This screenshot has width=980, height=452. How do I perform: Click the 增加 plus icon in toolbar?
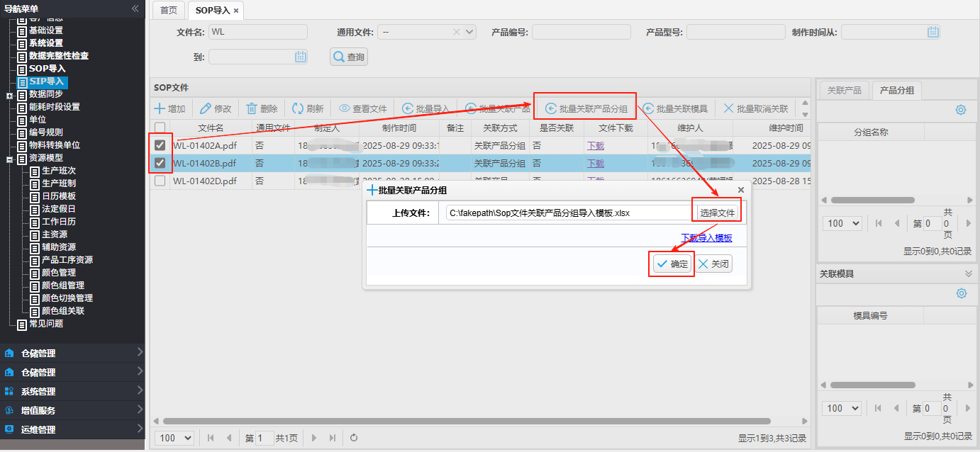pyautogui.click(x=160, y=108)
